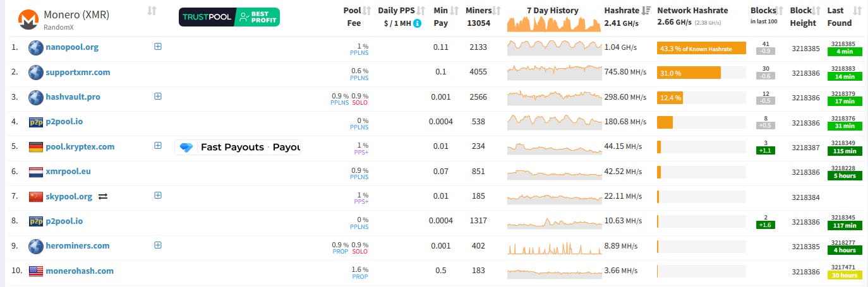Open the hashvault.pro pool link
The height and width of the screenshot is (287, 868).
(73, 97)
